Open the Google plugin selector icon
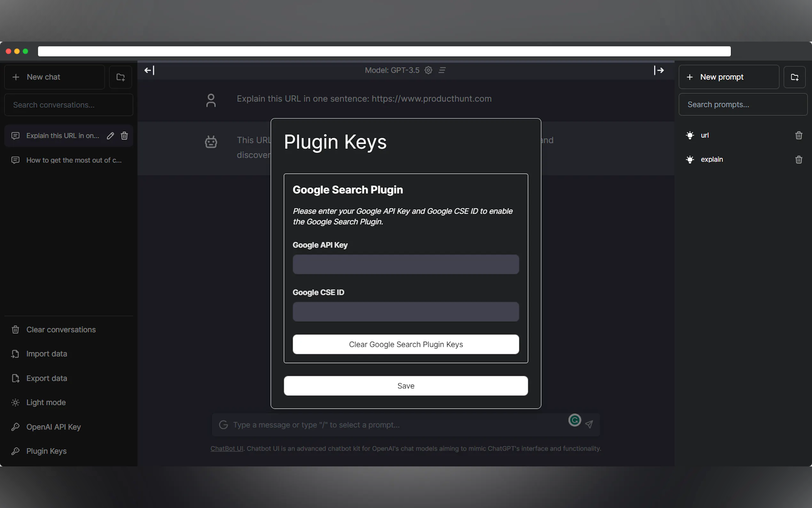 pos(223,425)
